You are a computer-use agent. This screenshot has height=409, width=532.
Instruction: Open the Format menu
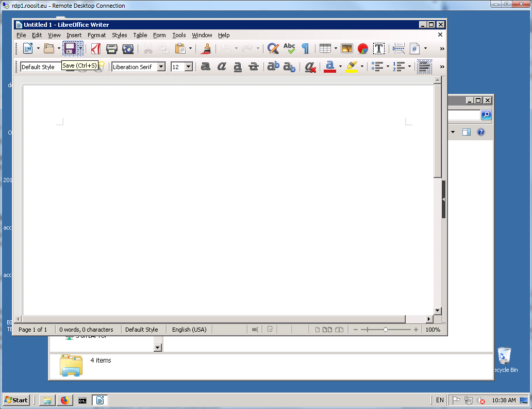(97, 35)
